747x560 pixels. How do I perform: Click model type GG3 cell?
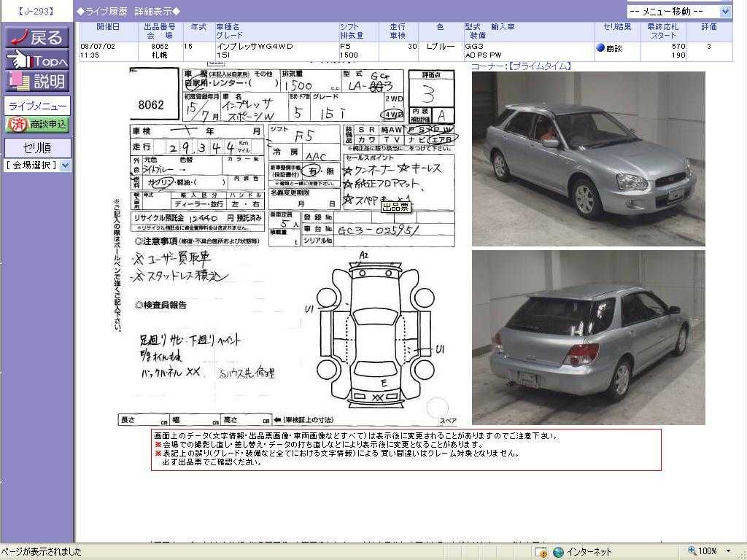[x=474, y=46]
